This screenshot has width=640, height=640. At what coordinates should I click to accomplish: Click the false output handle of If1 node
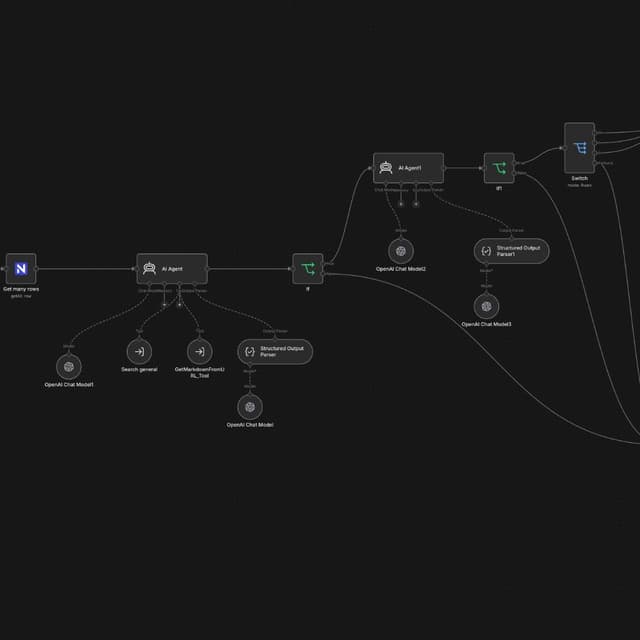tap(515, 173)
